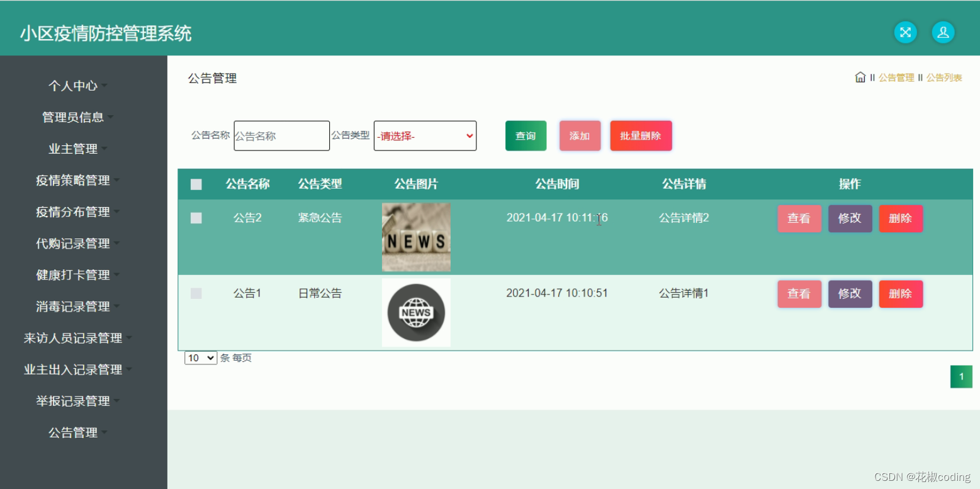Click 修改 for 公告1 row
This screenshot has height=489, width=980.
(850, 294)
